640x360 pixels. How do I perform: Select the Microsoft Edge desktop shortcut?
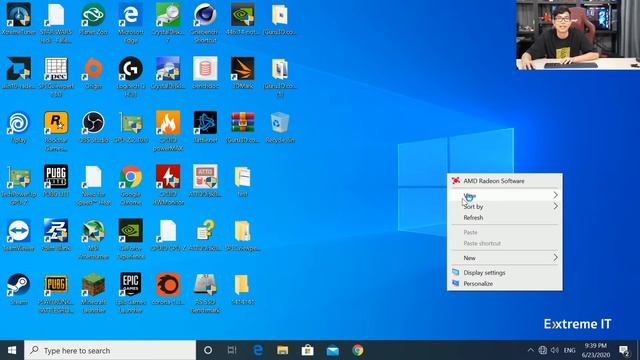[131, 22]
